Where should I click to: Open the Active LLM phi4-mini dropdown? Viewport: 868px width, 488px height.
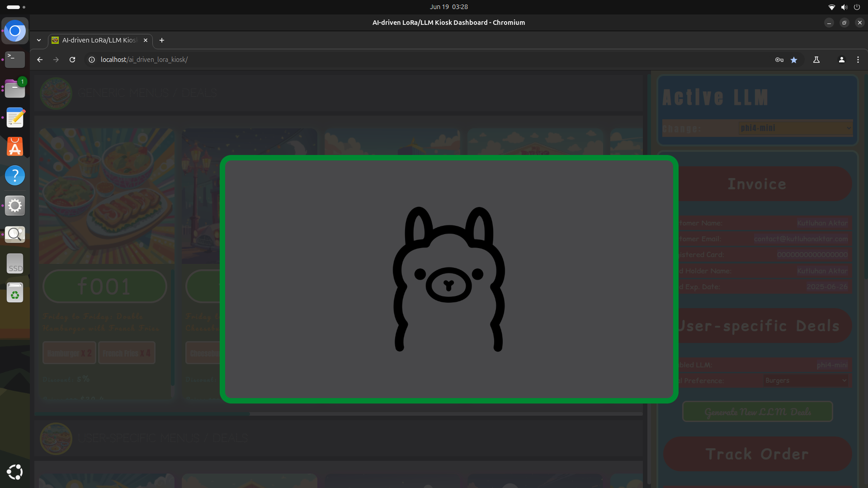(796, 128)
